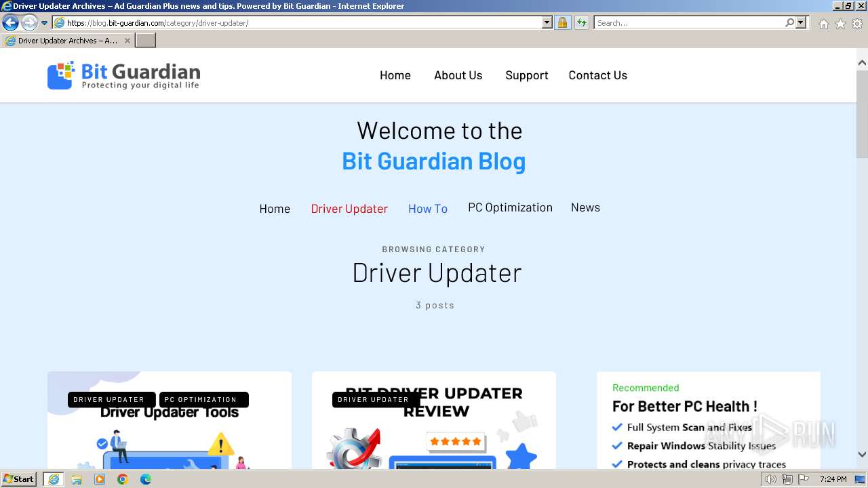Open a new blank tab
Screen dimensions: 868x488
coord(145,41)
